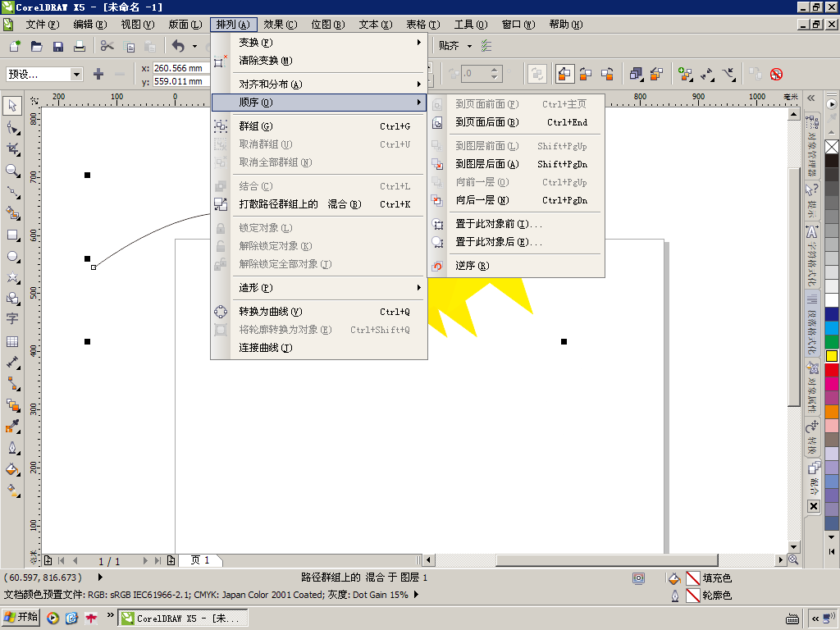Select the Pick tool in toolbox
Viewport: 840px width, 630px height.
pyautogui.click(x=11, y=106)
